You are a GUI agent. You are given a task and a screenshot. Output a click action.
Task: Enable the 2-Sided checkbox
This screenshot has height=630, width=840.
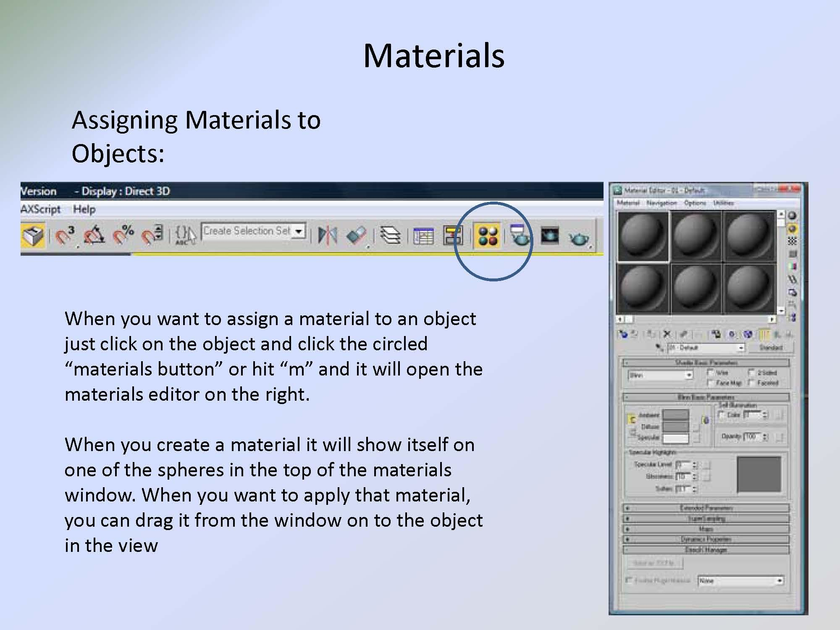[x=751, y=372]
